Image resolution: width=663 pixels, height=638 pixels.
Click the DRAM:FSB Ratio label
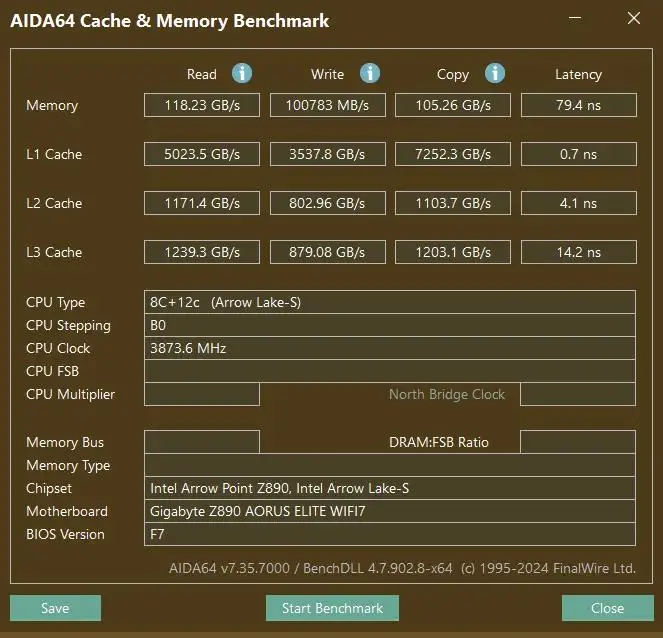[438, 442]
